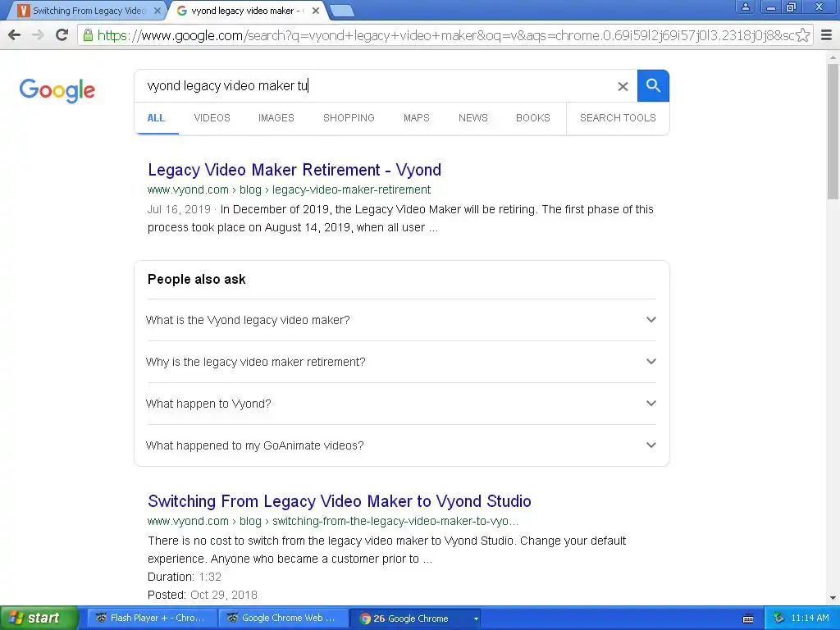Open the 26 Google Chrome taskbar group
Screen dimensions: 840x630
click(x=414, y=619)
